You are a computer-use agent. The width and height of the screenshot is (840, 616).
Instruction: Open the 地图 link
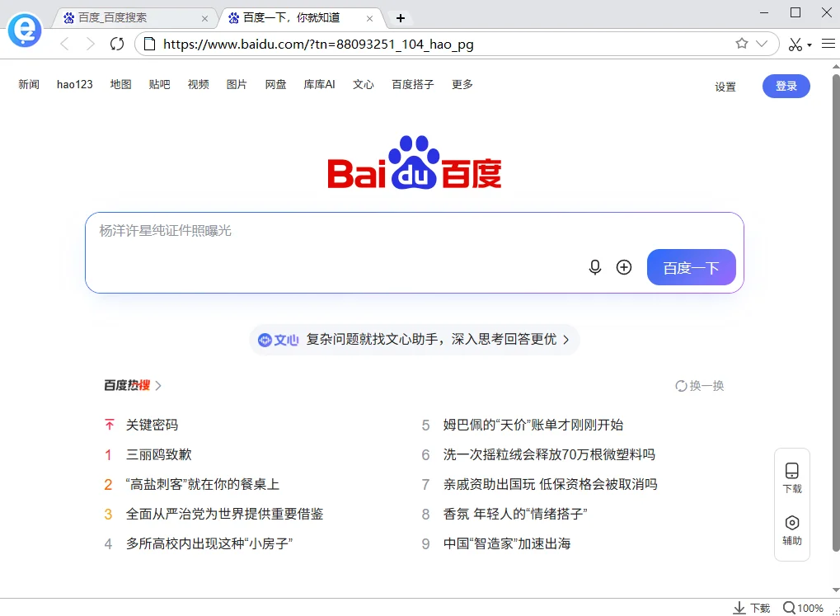click(120, 84)
